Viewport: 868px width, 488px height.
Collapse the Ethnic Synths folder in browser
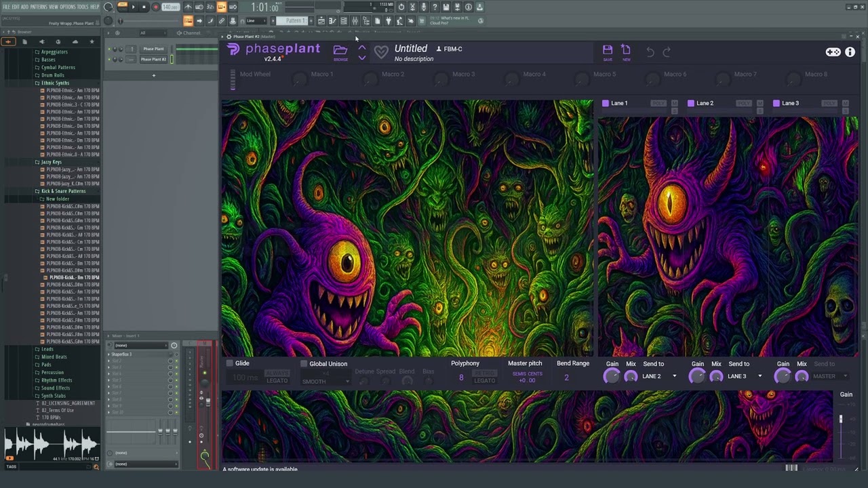(x=55, y=83)
